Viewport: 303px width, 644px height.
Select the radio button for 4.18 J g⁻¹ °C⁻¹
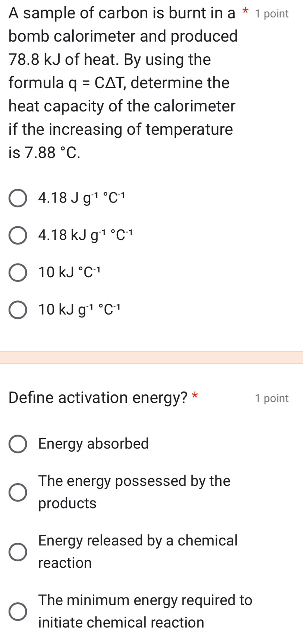click(18, 198)
